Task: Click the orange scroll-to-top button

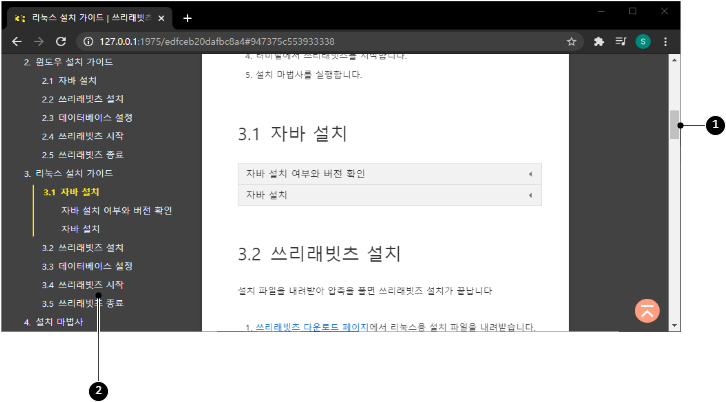Action: pyautogui.click(x=647, y=311)
